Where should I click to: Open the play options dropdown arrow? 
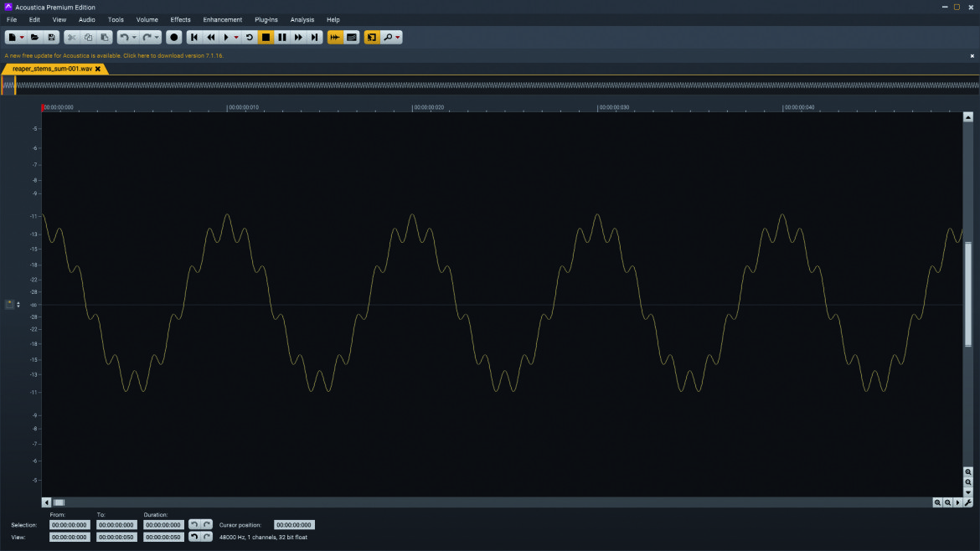pyautogui.click(x=236, y=38)
